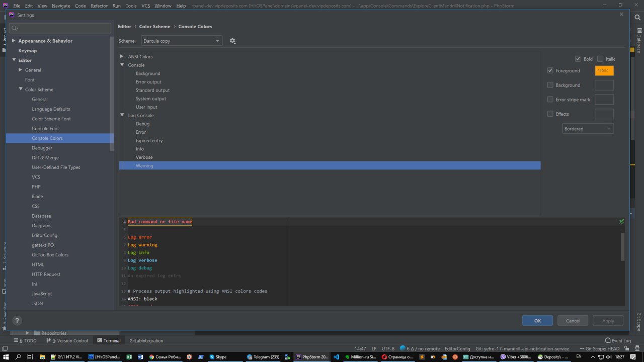Click the green inspection checkmark in preview
This screenshot has width=644, height=362.
(x=621, y=221)
